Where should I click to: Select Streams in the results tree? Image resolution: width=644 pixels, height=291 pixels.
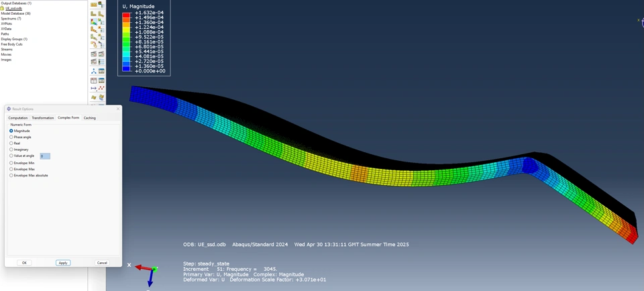(x=6, y=49)
